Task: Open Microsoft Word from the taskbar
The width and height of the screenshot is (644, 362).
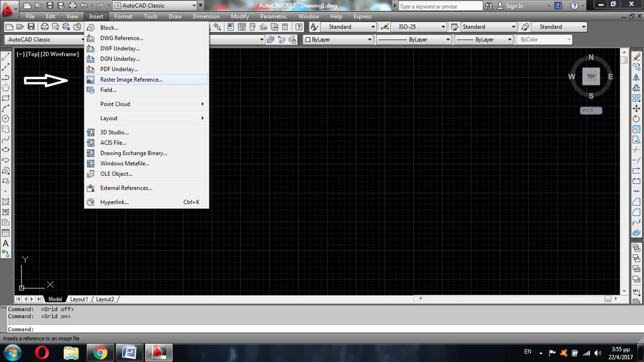Action: [130, 353]
